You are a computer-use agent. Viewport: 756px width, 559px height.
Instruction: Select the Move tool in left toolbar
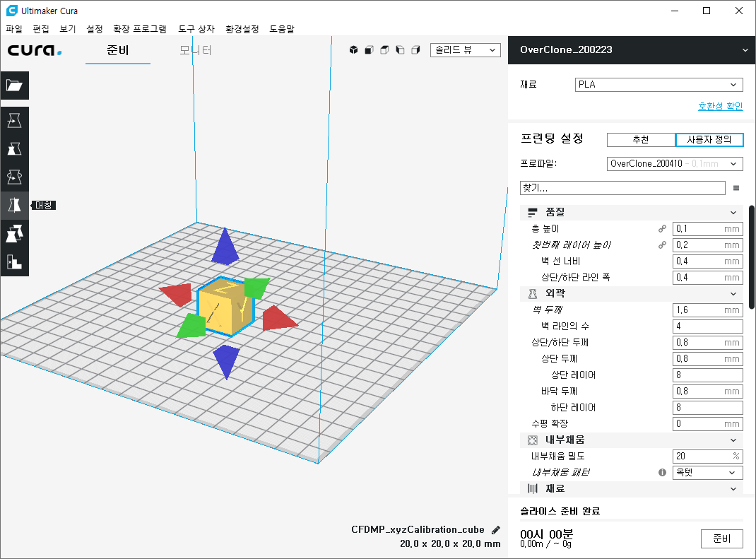click(14, 121)
